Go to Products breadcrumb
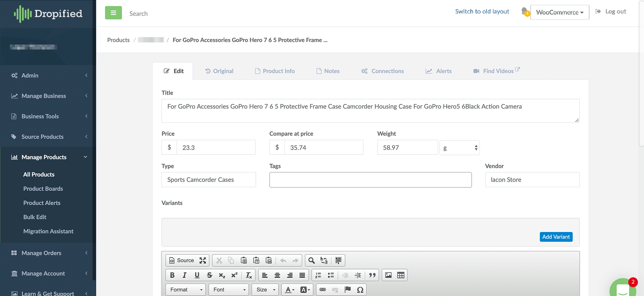 tap(119, 40)
